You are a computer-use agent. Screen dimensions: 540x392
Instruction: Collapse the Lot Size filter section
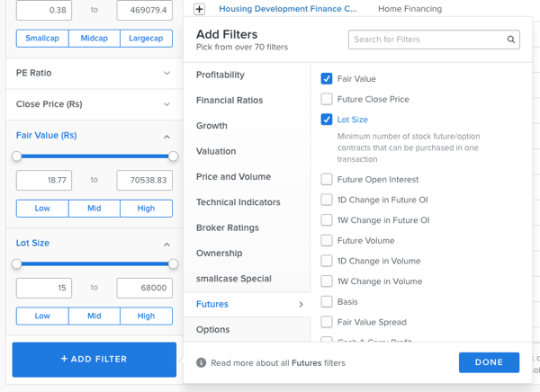[166, 244]
